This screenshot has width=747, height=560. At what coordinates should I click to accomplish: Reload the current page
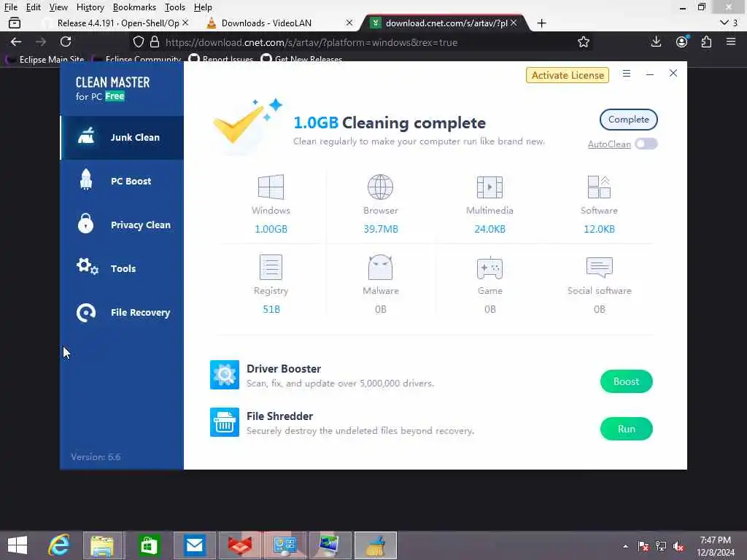[x=66, y=42]
